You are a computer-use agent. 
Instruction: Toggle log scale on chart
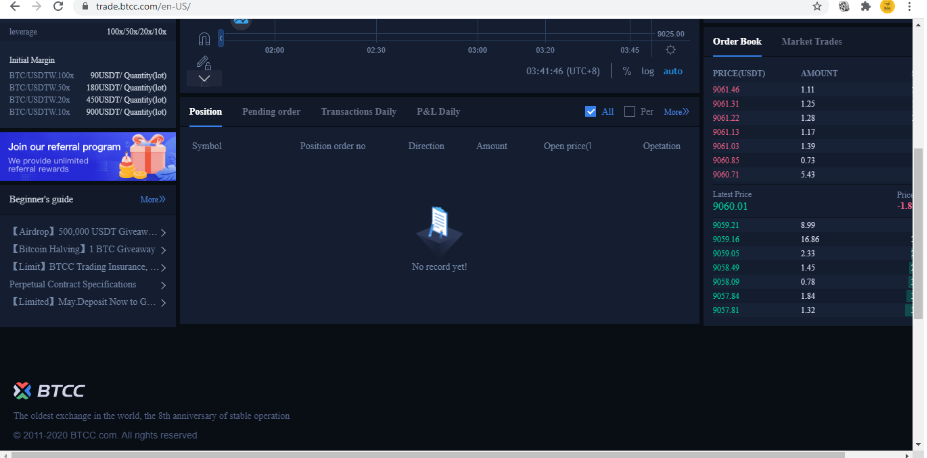click(648, 71)
